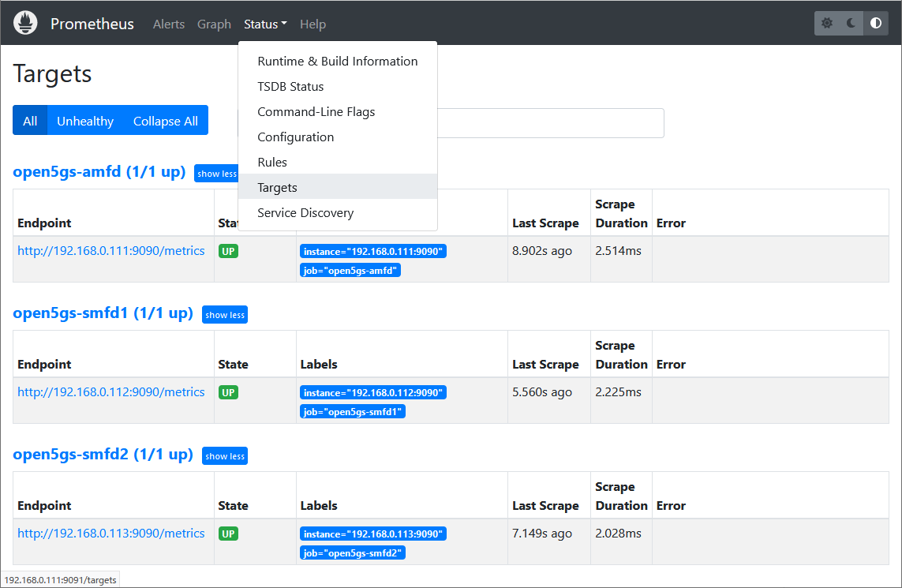The width and height of the screenshot is (902, 588).
Task: Open endpoint http://192.168.0.111:9090/metrics
Action: [111, 251]
